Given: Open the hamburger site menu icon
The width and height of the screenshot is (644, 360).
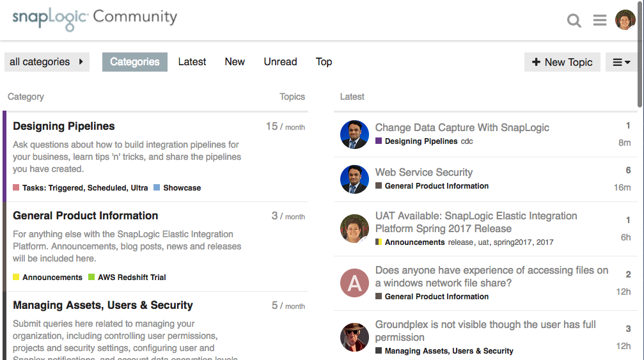Looking at the screenshot, I should tap(600, 20).
